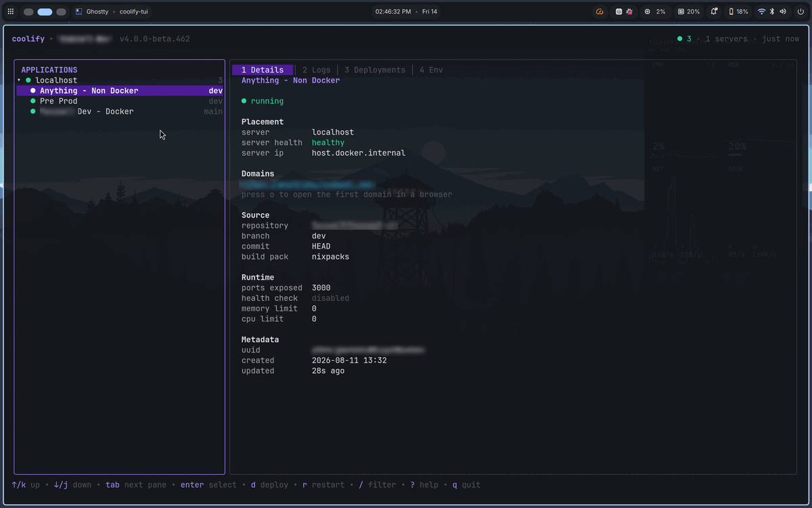The height and width of the screenshot is (508, 812).
Task: Click the main branch label for Dev - Docker
Action: (x=213, y=112)
